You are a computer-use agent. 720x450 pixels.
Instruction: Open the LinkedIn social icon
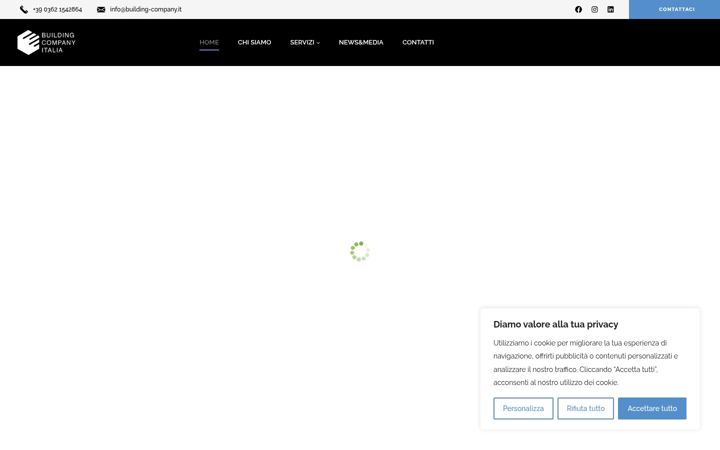[611, 9]
